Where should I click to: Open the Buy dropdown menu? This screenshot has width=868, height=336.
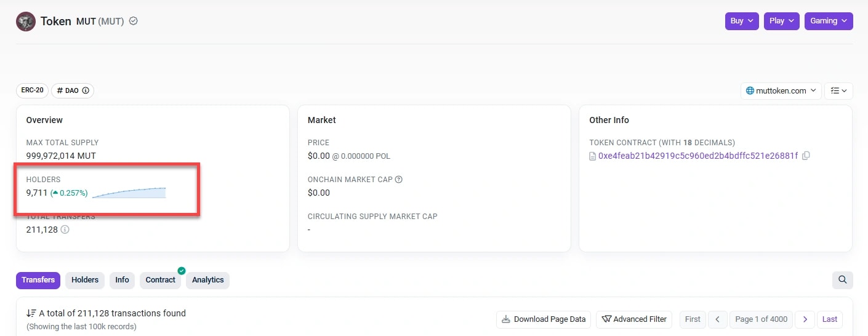coord(742,21)
